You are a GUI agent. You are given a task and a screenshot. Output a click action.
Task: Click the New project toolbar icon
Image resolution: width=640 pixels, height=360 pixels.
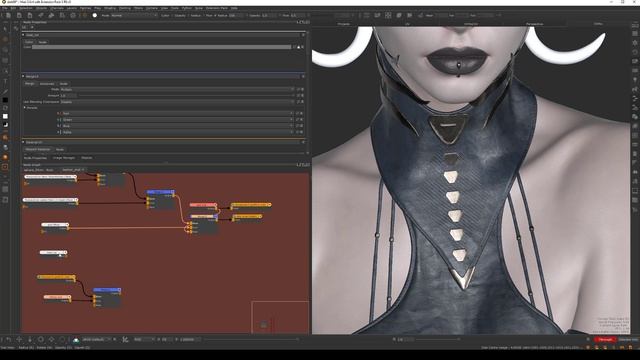tap(9, 16)
